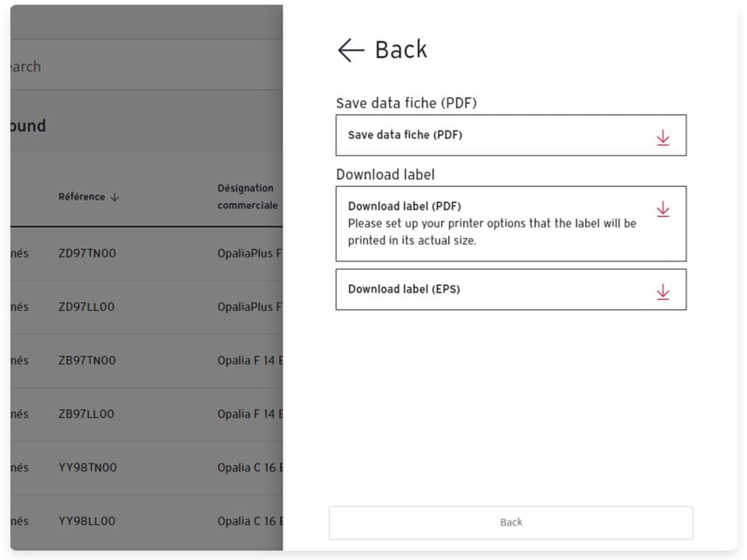
Task: Pick the YY98LL00 reference entry
Action: click(x=86, y=522)
